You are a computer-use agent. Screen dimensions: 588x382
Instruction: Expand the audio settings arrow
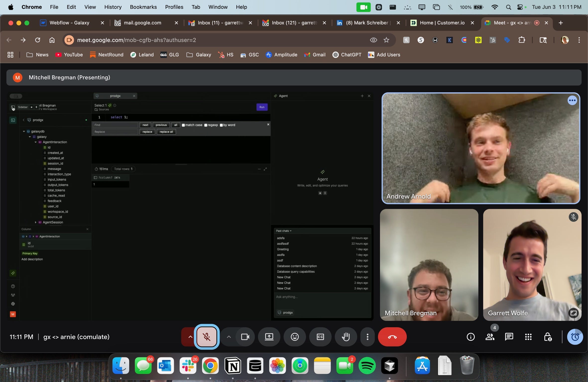click(190, 337)
